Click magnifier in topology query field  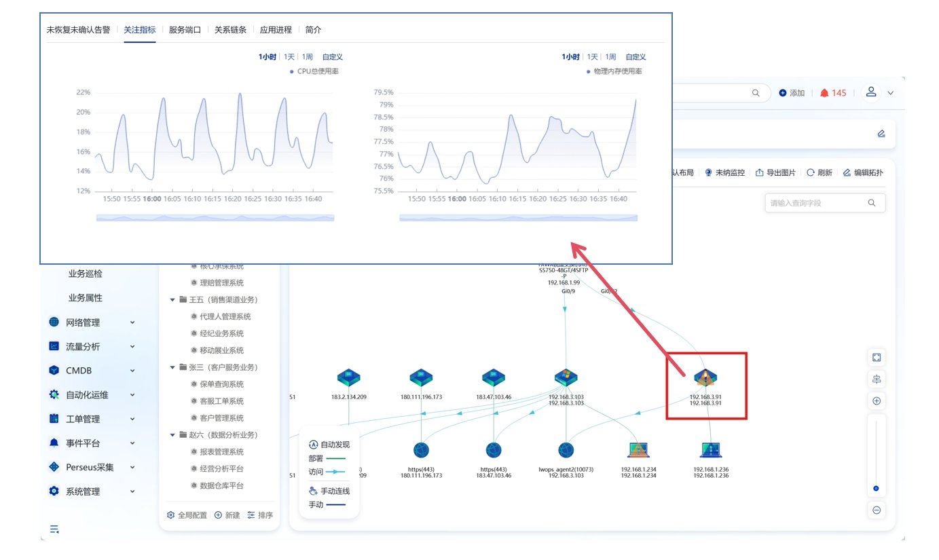pos(872,203)
